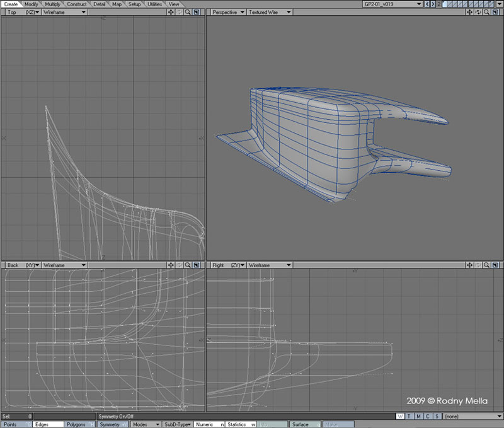Click the Back viewport pan (move) icon
Screen dimensions: 504x428
(171, 265)
